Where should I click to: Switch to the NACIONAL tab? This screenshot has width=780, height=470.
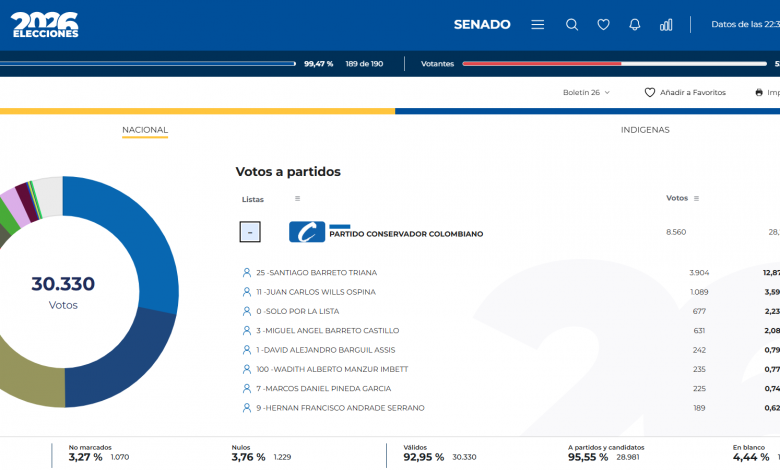point(145,130)
